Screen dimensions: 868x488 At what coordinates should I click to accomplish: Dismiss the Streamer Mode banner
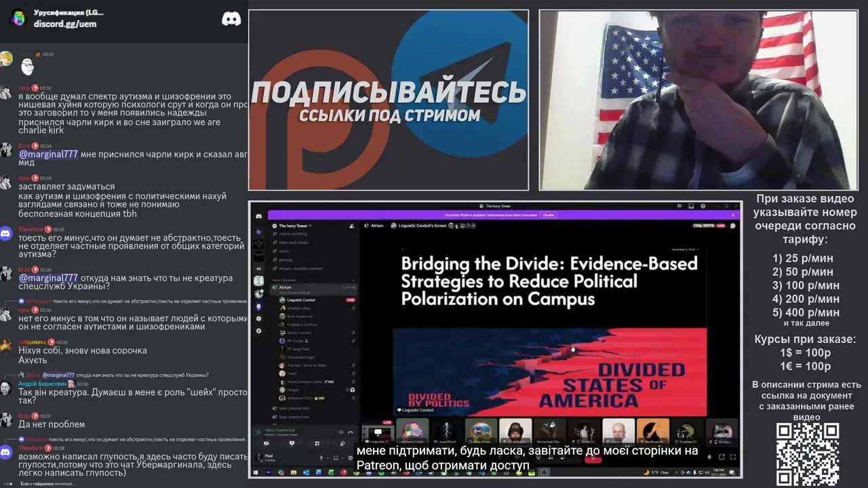[733, 215]
